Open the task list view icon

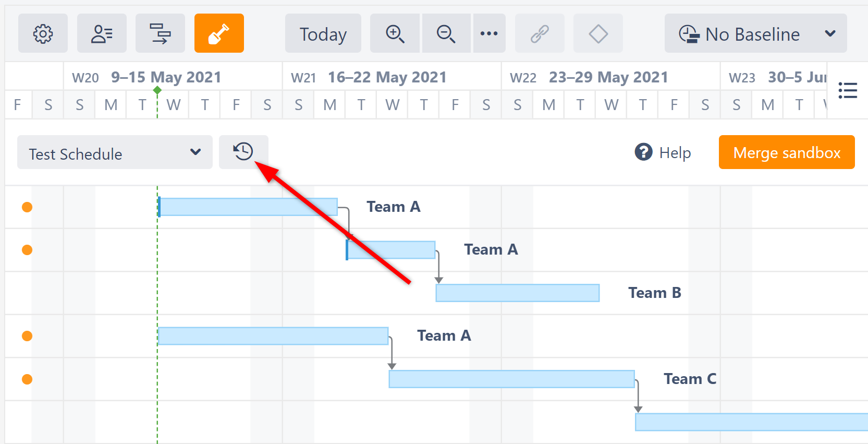tap(848, 90)
